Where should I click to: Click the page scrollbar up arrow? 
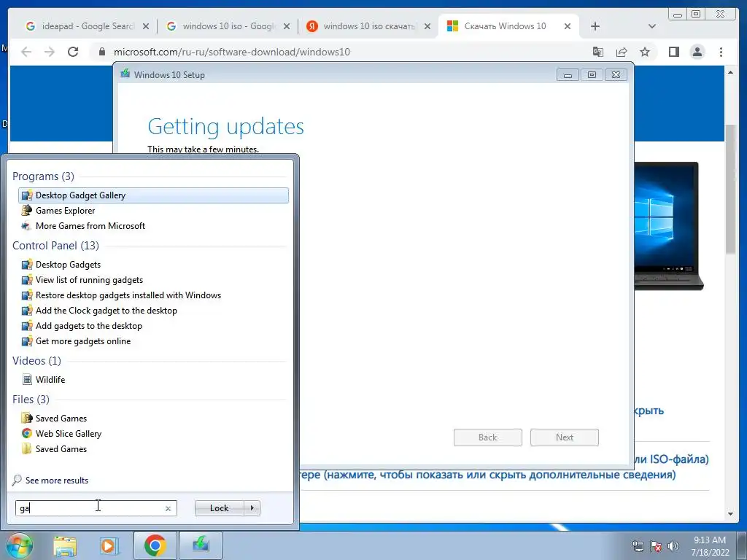coord(730,72)
